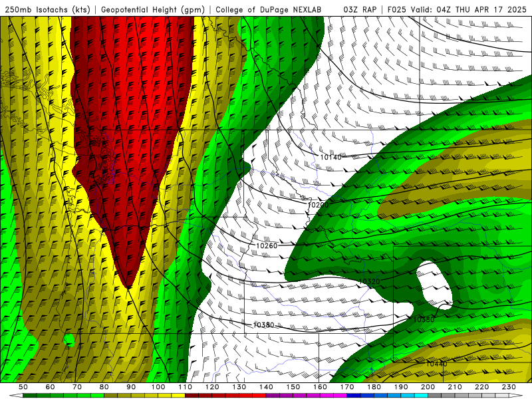Image resolution: width=532 pixels, height=399 pixels.
Task: Select the 110 tick label on the legend
Action: (x=186, y=387)
